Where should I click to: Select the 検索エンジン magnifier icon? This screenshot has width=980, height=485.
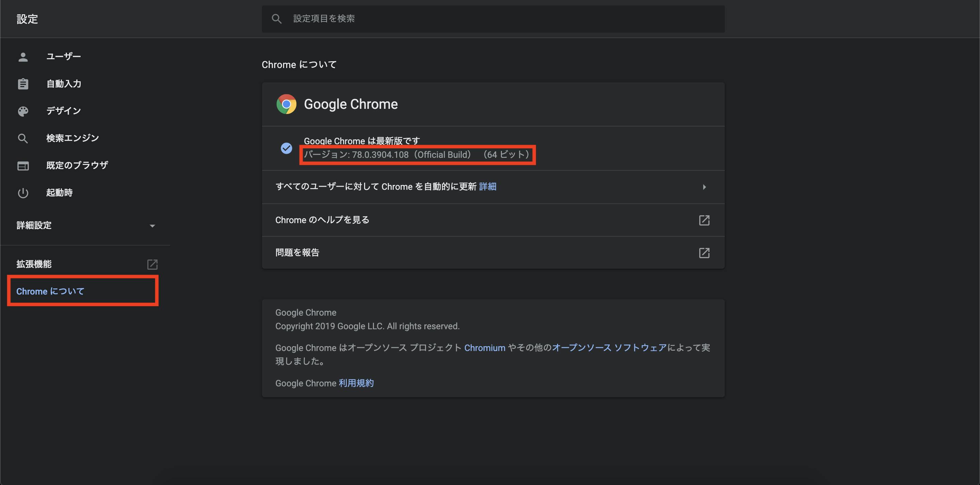point(23,138)
